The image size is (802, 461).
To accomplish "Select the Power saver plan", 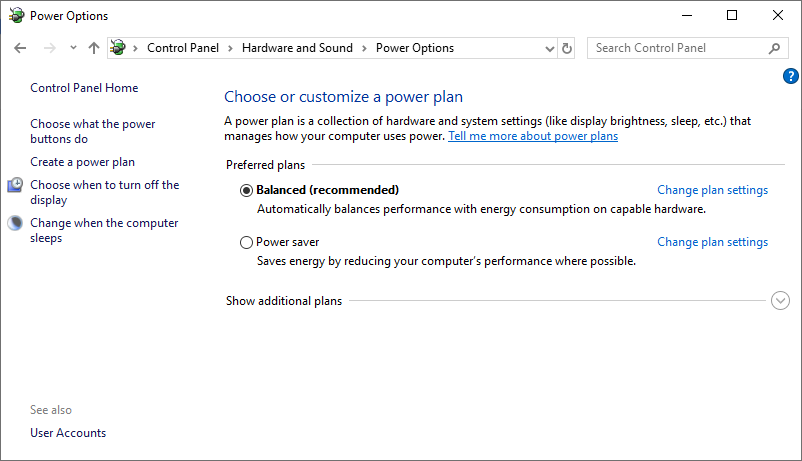I will 246,243.
